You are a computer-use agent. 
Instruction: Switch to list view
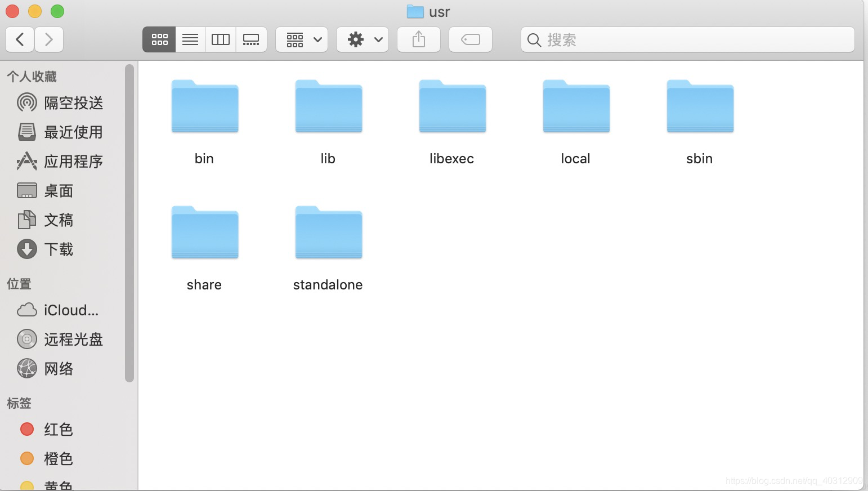(190, 39)
